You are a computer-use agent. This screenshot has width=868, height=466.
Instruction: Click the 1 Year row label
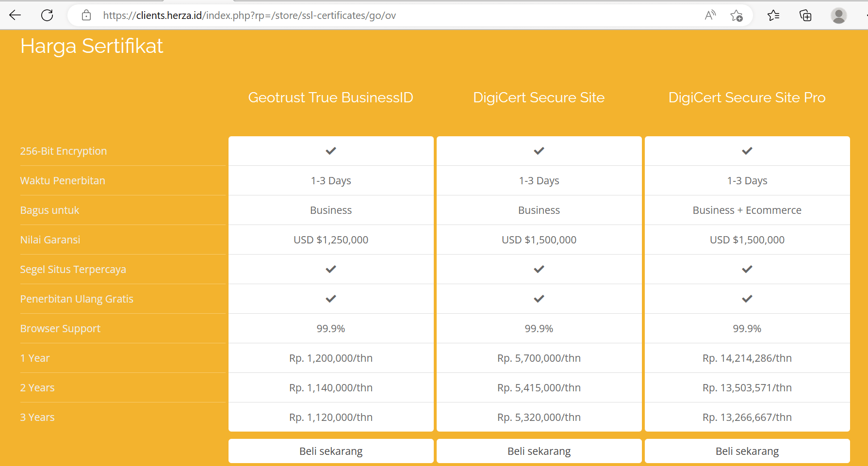coord(35,358)
